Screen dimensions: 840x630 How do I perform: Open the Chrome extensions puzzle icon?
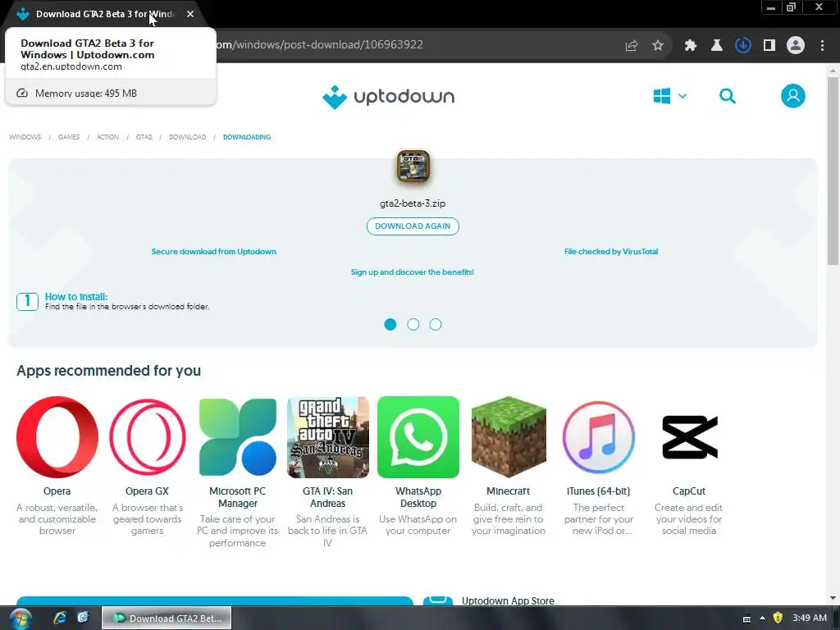coord(691,46)
